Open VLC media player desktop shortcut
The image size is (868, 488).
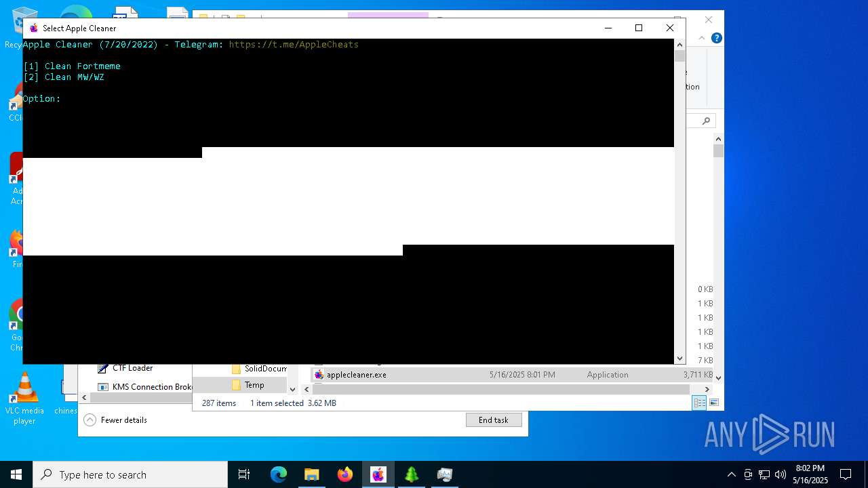coord(24,399)
